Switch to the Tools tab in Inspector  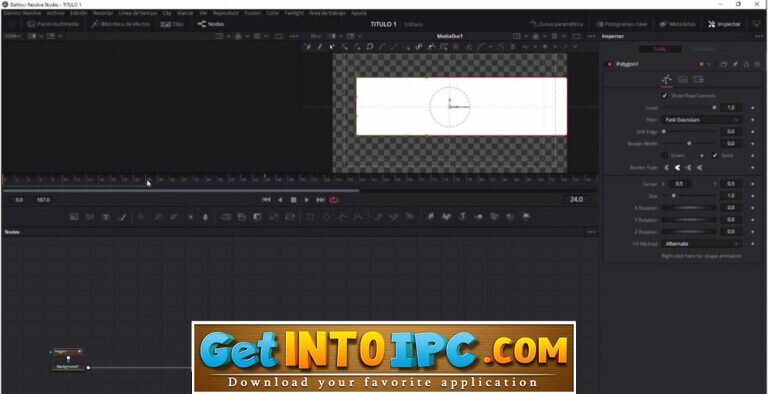[x=660, y=49]
